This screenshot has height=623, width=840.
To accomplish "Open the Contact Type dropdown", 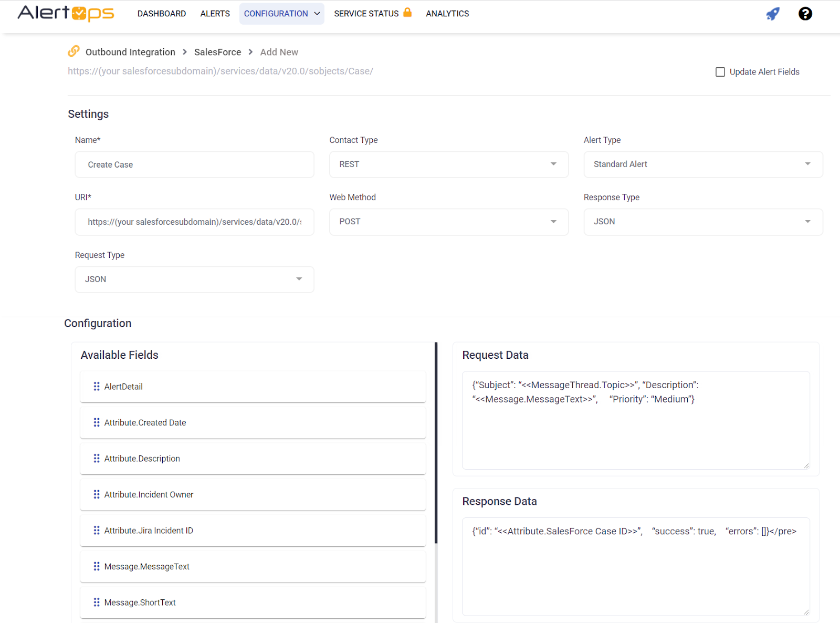I will pos(448,164).
